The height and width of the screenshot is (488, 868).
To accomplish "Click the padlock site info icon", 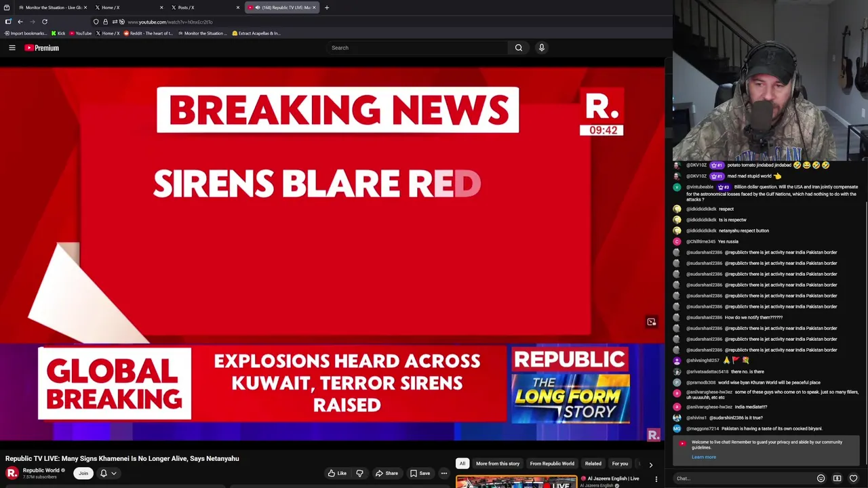I will tap(105, 22).
